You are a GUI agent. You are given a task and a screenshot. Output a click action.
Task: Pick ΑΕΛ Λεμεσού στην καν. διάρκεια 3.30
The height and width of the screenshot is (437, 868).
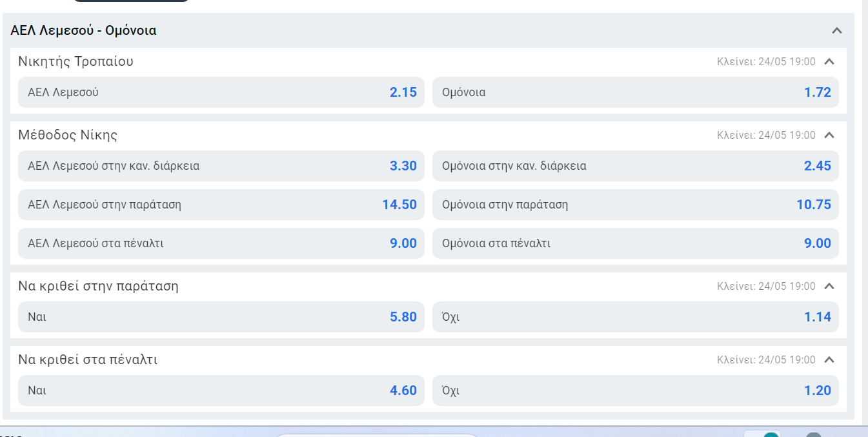click(221, 166)
